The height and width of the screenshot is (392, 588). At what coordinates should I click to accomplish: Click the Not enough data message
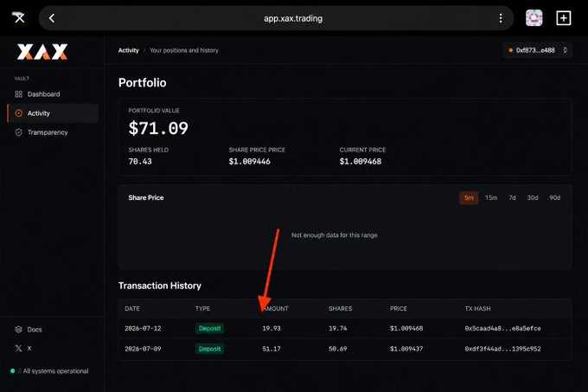[x=334, y=235]
